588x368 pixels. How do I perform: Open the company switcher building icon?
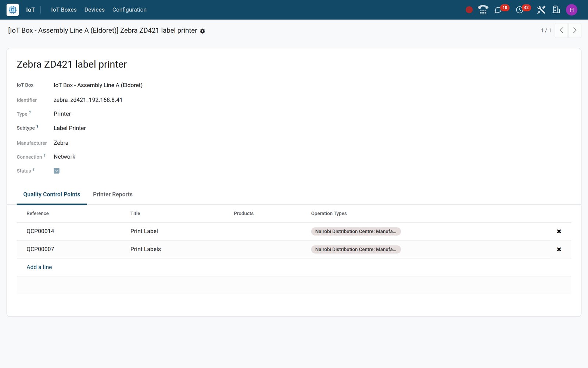click(556, 10)
